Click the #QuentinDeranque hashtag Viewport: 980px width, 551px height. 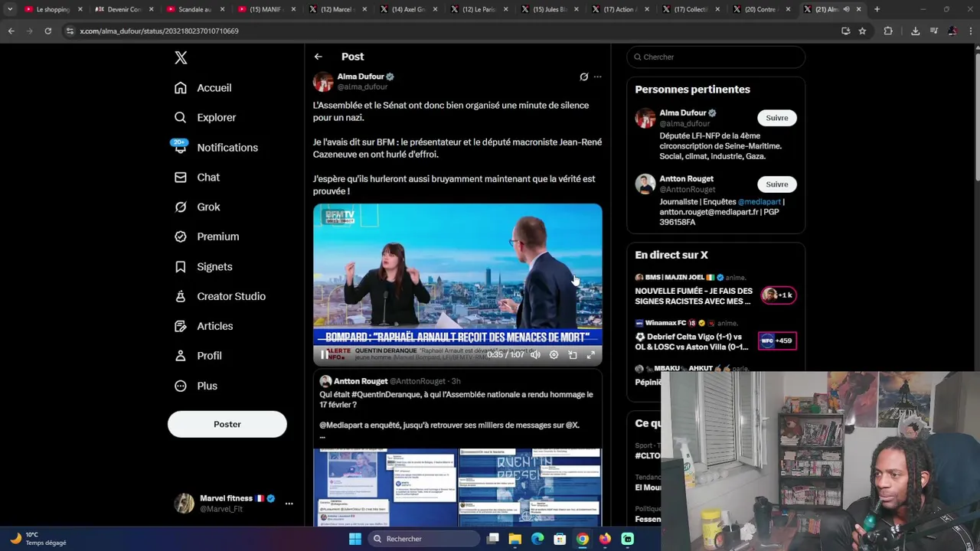tap(384, 395)
